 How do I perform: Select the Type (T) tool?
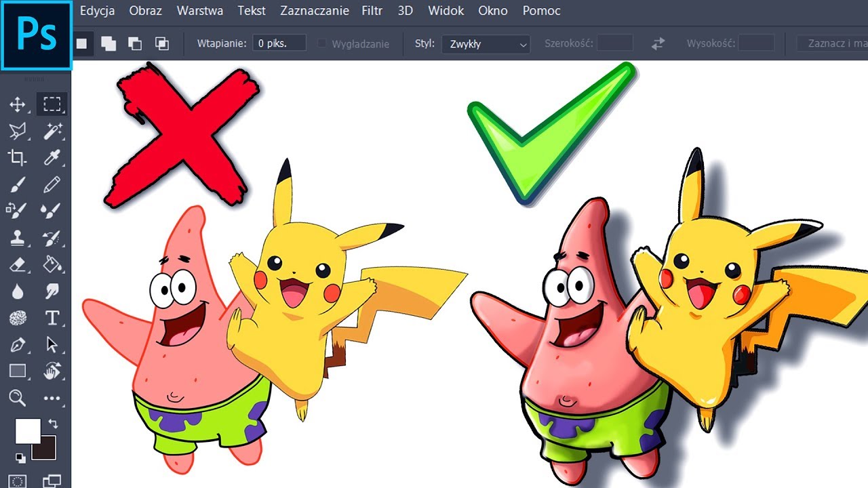click(x=52, y=318)
